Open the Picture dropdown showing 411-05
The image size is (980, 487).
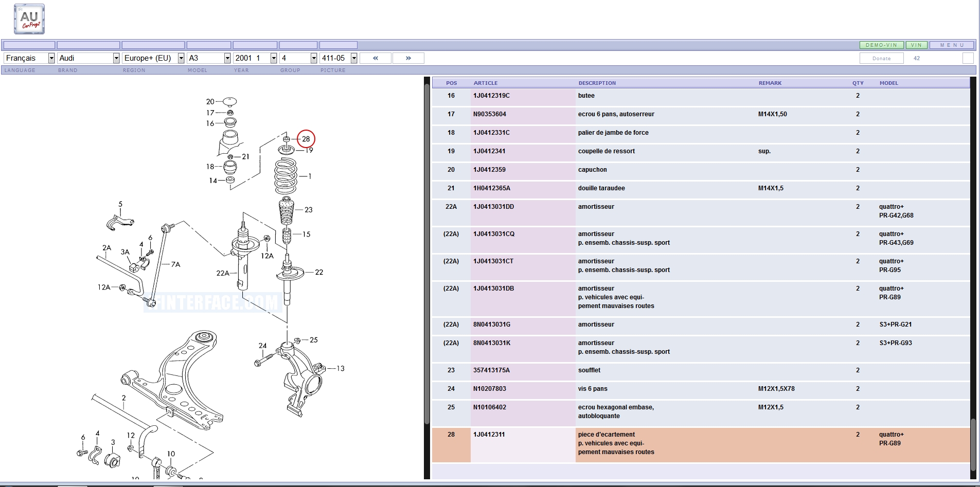pos(338,58)
